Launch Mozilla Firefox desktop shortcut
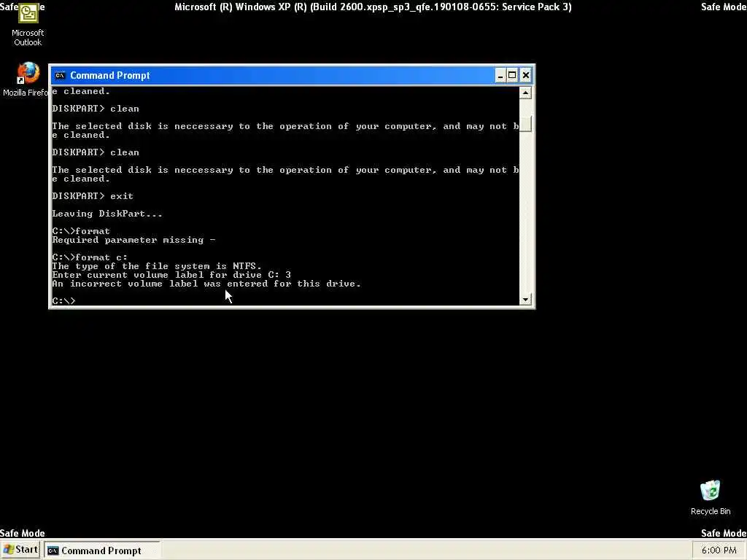Screen dimensions: 747x560 click(x=28, y=79)
